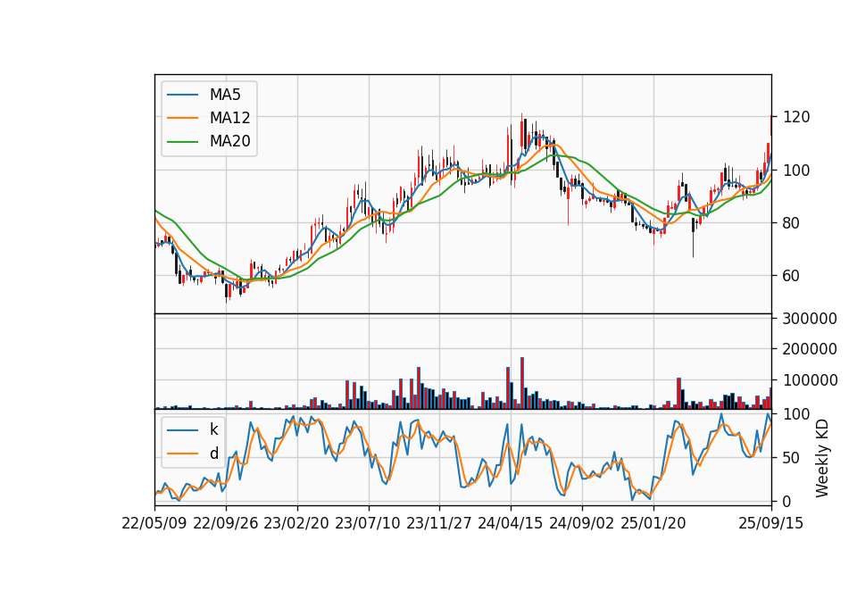Click the 120 price axis label
The height and width of the screenshot is (616, 857).
coord(796,117)
